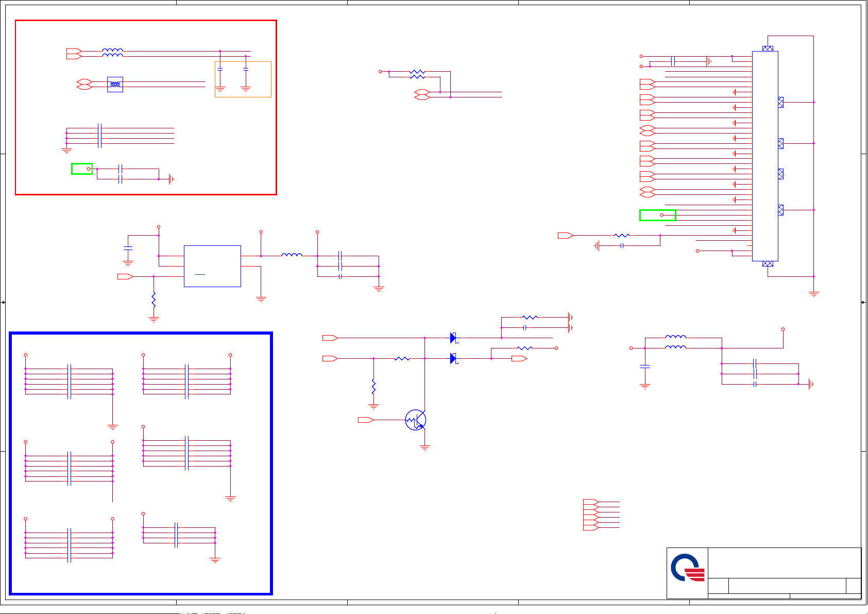
Task: Click the input port on the IC enable line
Action: [x=125, y=277]
